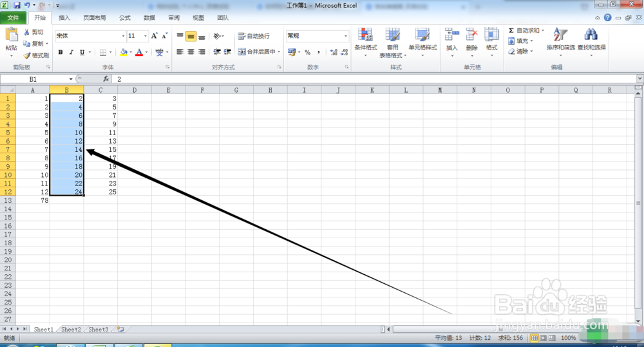Click the insert function fx button
Image resolution: width=644 pixels, height=347 pixels.
click(106, 79)
